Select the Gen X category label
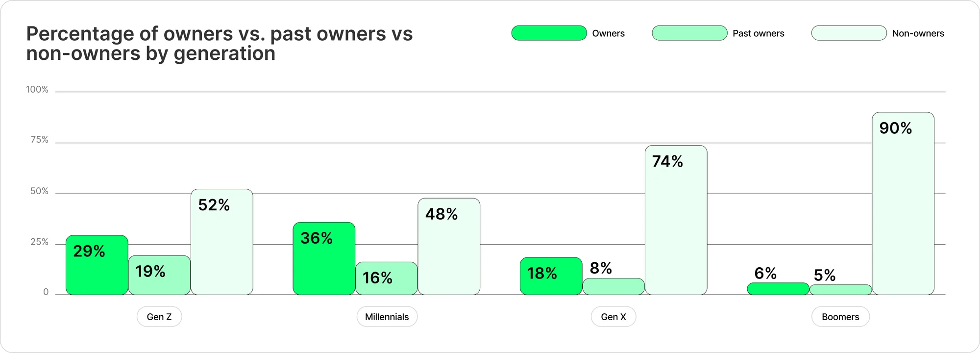The width and height of the screenshot is (980, 353). 613,317
